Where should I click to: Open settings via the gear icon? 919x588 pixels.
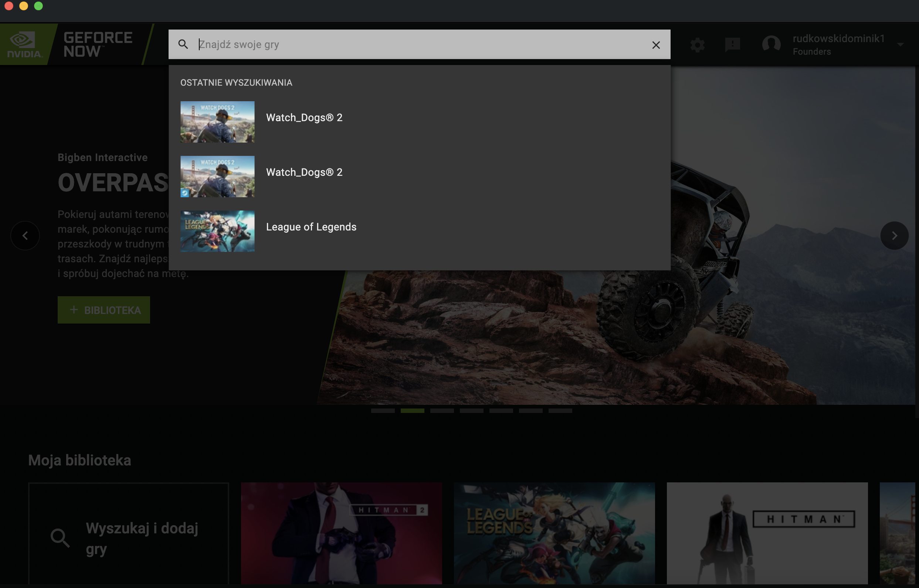pos(697,45)
